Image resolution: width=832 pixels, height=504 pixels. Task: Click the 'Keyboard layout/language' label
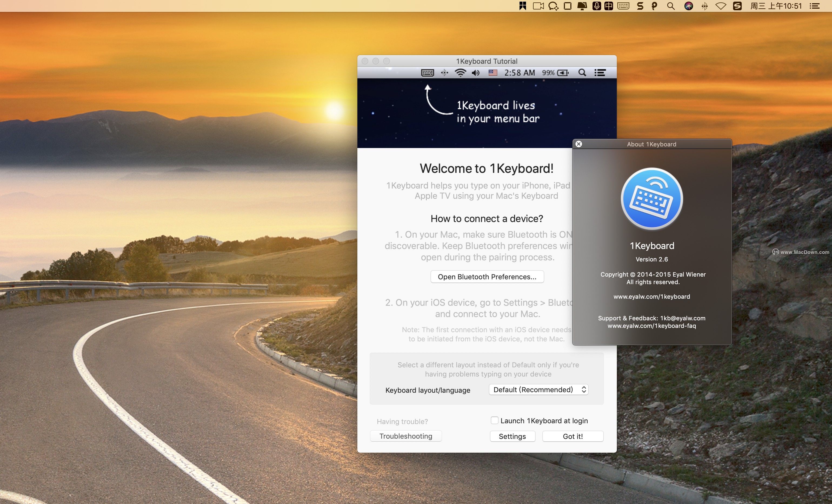click(427, 390)
